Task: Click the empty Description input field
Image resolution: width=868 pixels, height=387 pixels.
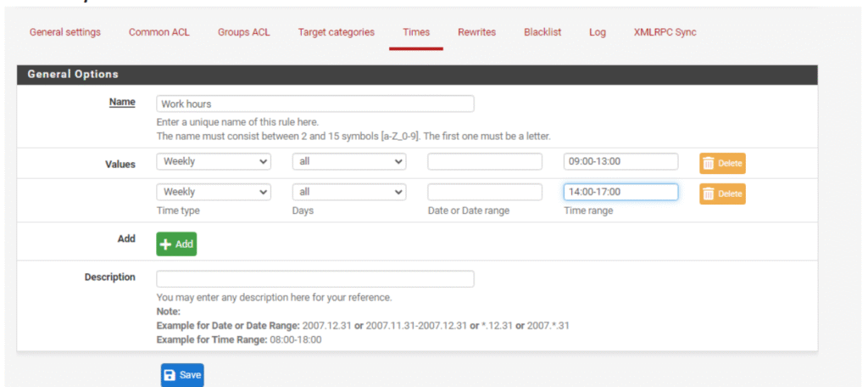Action: [x=315, y=279]
